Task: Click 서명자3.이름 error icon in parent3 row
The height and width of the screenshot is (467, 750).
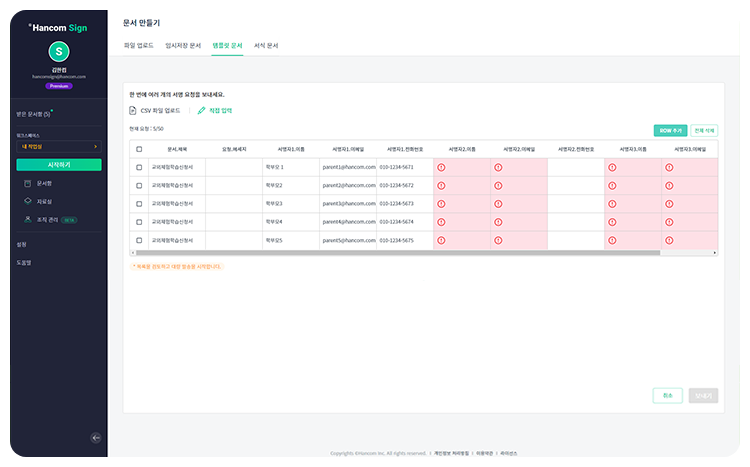Action: click(x=612, y=204)
